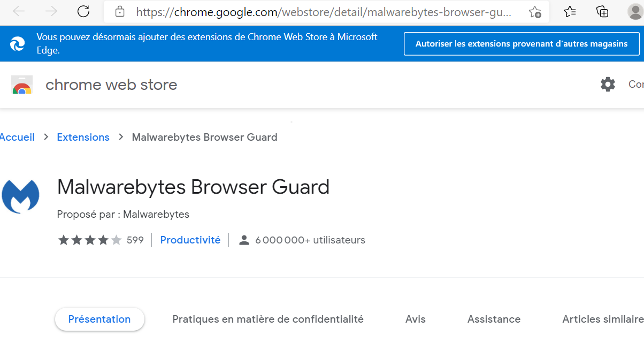Viewport: 644px width, 343px height.
Task: Click the users person icon
Action: tap(244, 240)
